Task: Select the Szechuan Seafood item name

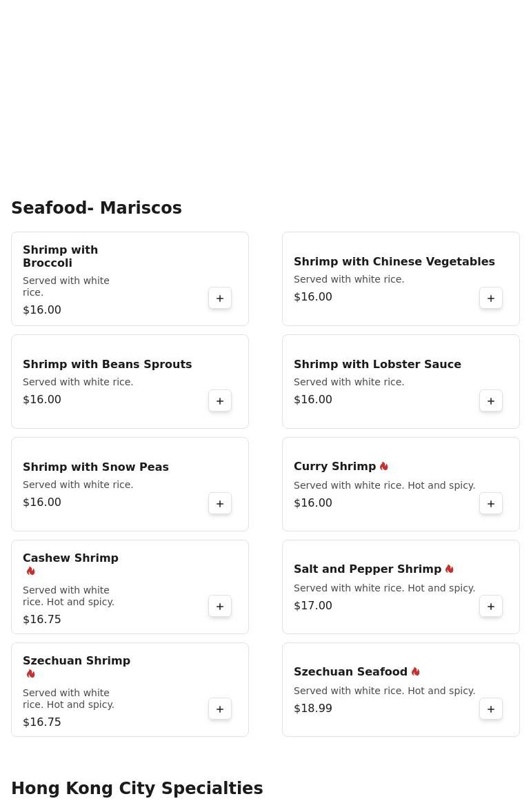Action: (350, 672)
